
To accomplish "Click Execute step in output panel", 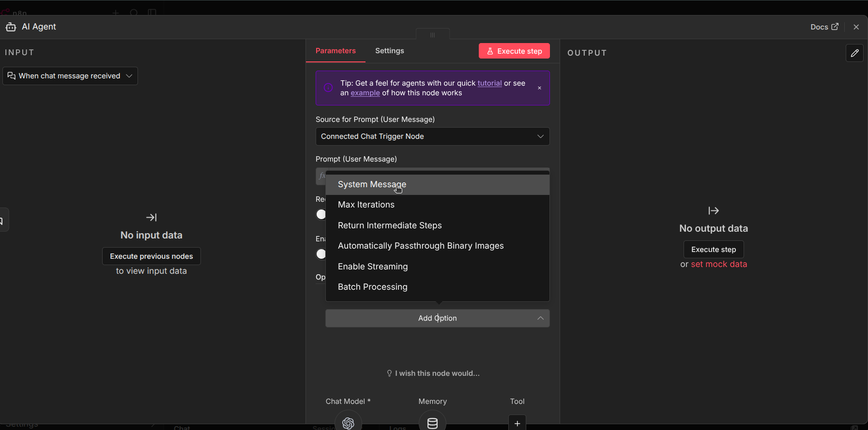I will [714, 250].
